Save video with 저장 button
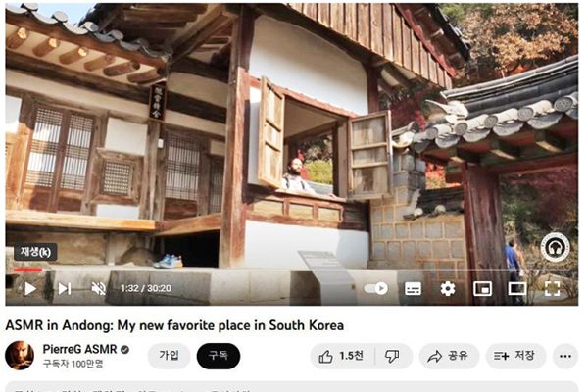Screen dimensions: 588x392 tap(515, 356)
